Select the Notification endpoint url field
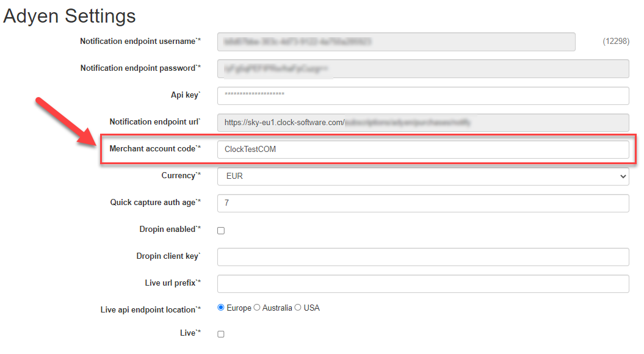The image size is (644, 354). (x=421, y=123)
